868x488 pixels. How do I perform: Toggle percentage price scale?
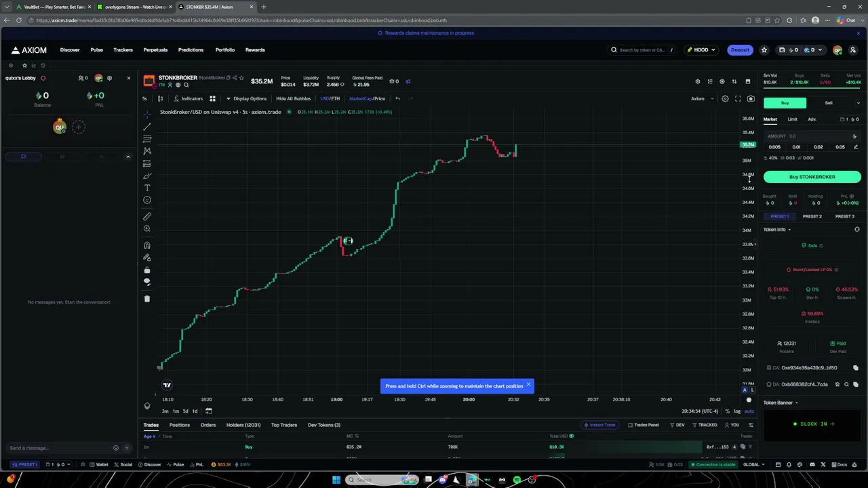pyautogui.click(x=728, y=411)
